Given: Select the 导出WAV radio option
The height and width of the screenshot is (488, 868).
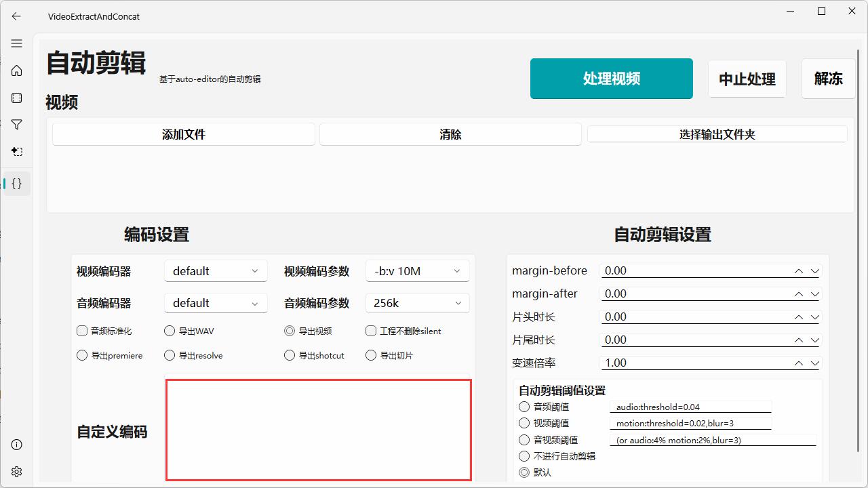Looking at the screenshot, I should click(170, 331).
